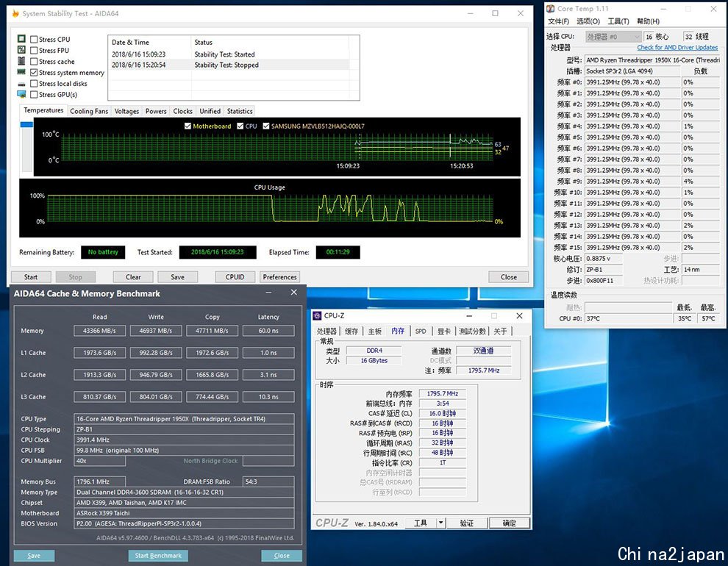
Task: Open the Check for AMD Driver Updates link
Action: coord(677,47)
